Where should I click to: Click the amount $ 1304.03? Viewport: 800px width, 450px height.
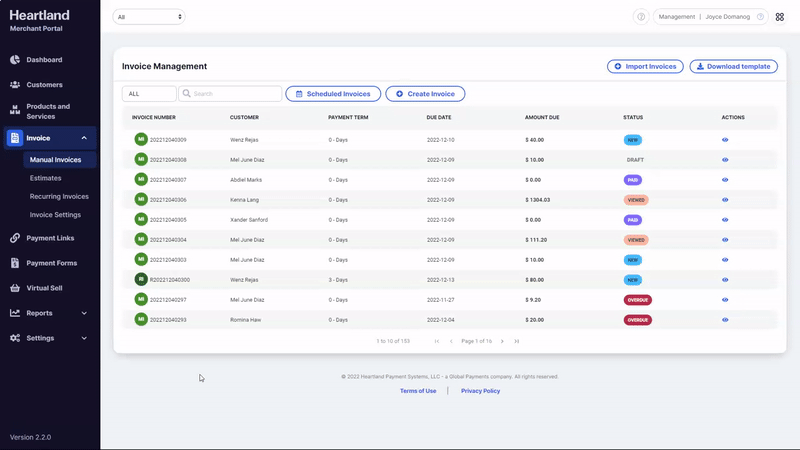click(538, 200)
